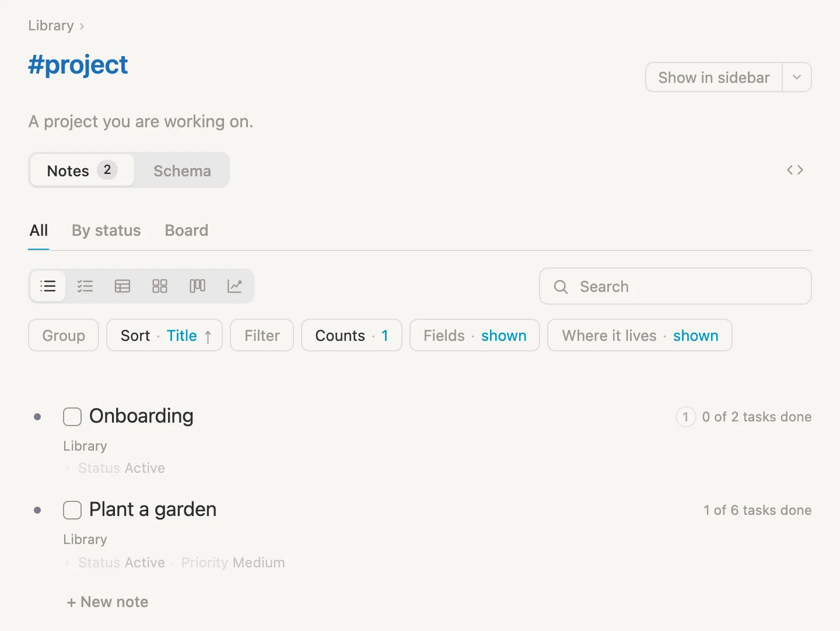Click Priority Medium on Plant a garden
The height and width of the screenshot is (631, 840).
[x=233, y=563]
